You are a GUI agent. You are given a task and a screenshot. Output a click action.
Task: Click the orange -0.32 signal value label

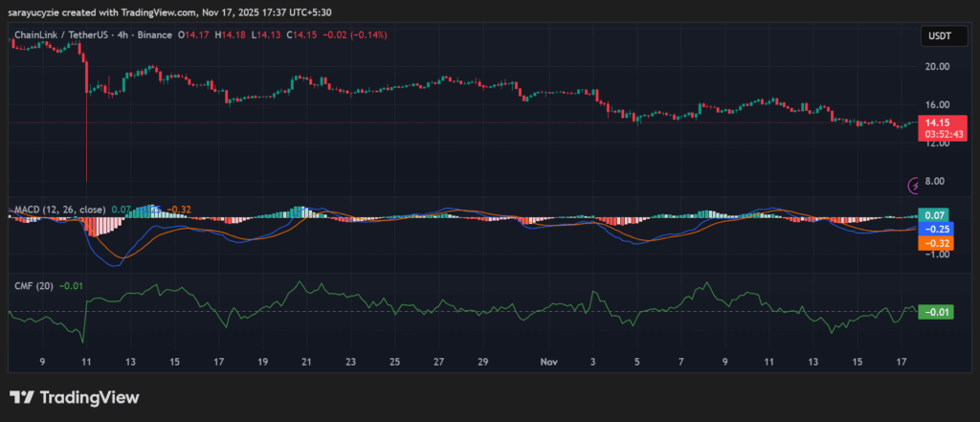point(932,243)
